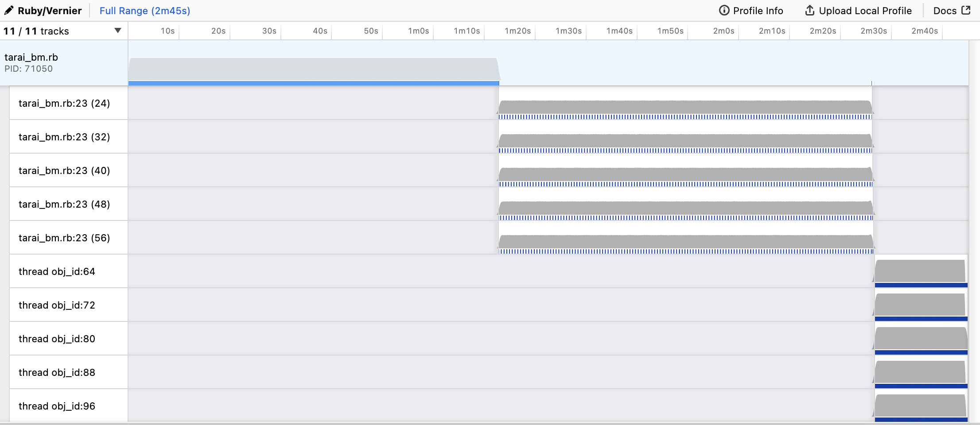Open the Docs page
The image size is (980, 425).
tap(946, 10)
